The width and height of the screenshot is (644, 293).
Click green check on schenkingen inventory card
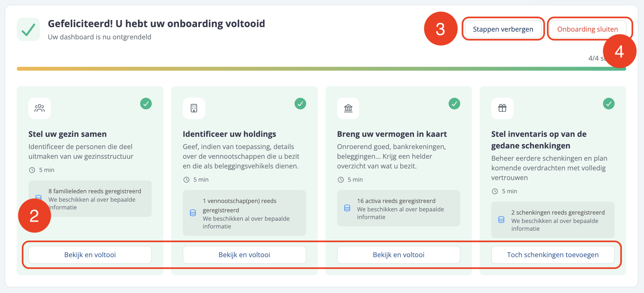[x=609, y=104]
